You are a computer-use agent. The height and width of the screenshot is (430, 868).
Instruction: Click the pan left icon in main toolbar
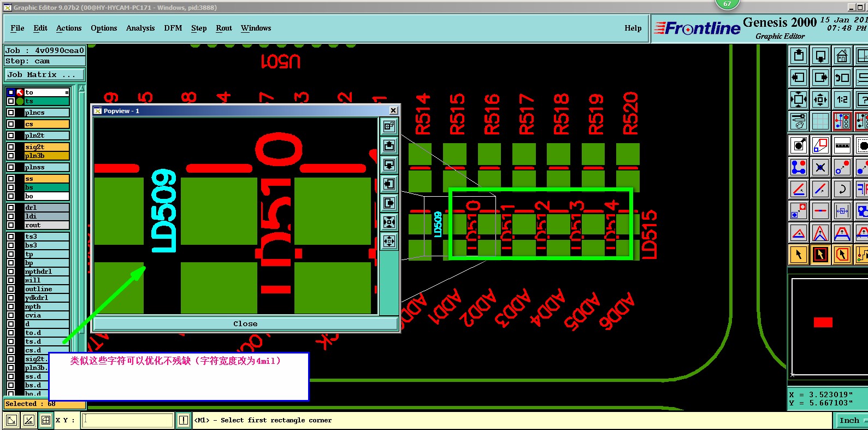(x=799, y=78)
